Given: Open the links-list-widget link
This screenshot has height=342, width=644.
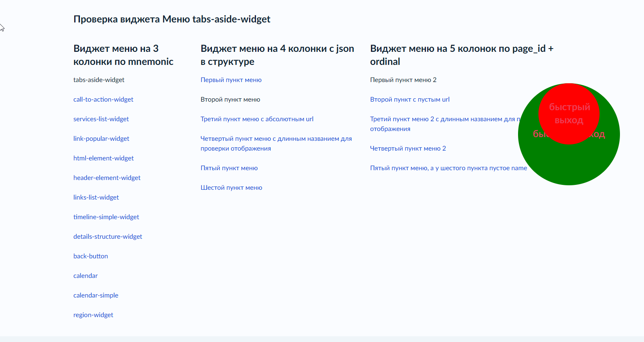Looking at the screenshot, I should [96, 198].
